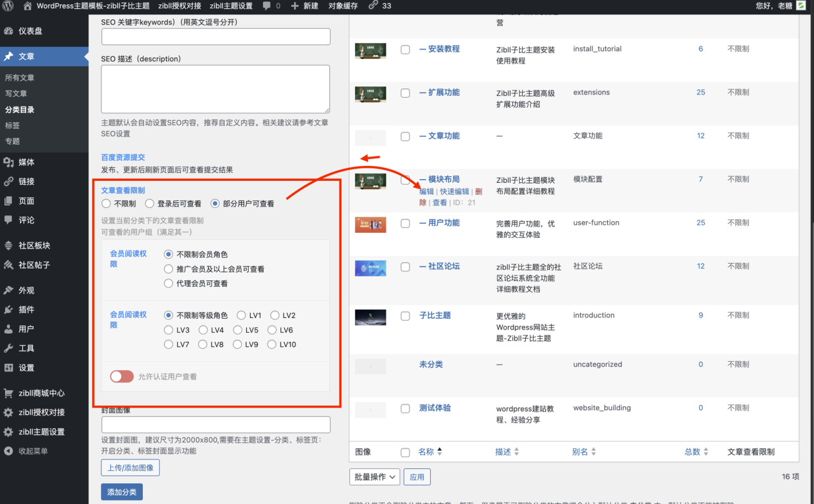Disable the 允许认证用户查看 toggle
This screenshot has height=504, width=814.
[x=121, y=376]
